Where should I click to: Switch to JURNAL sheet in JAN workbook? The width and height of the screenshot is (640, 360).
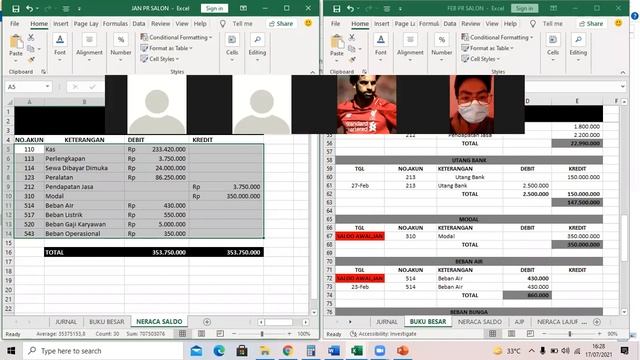click(x=66, y=322)
